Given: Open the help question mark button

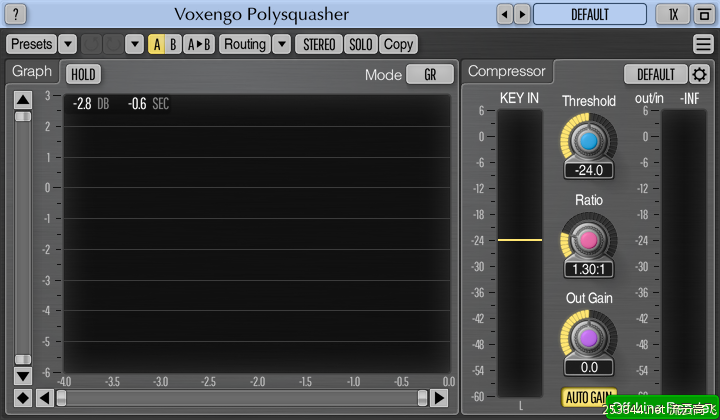Looking at the screenshot, I should pos(16,14).
